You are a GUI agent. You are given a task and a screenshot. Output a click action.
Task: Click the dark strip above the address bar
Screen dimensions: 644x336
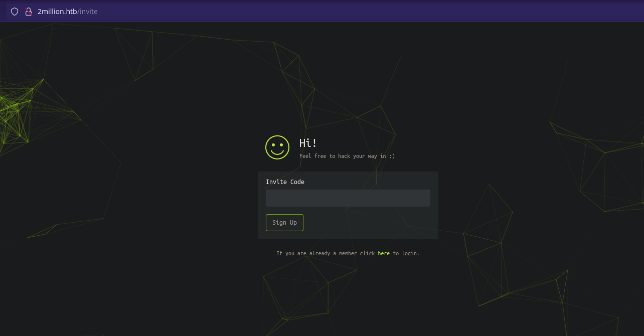pos(321,2)
